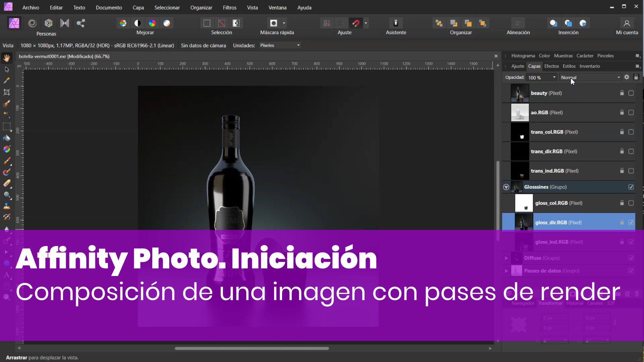
Task: Select the Move tool arrow
Action: pyautogui.click(x=7, y=69)
